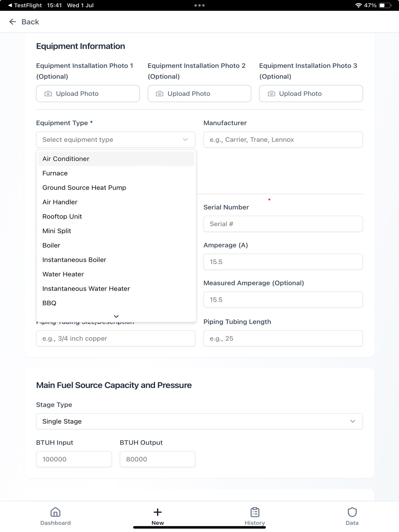Upload Equipment Installation Photo 2
The width and height of the screenshot is (399, 532).
click(199, 94)
